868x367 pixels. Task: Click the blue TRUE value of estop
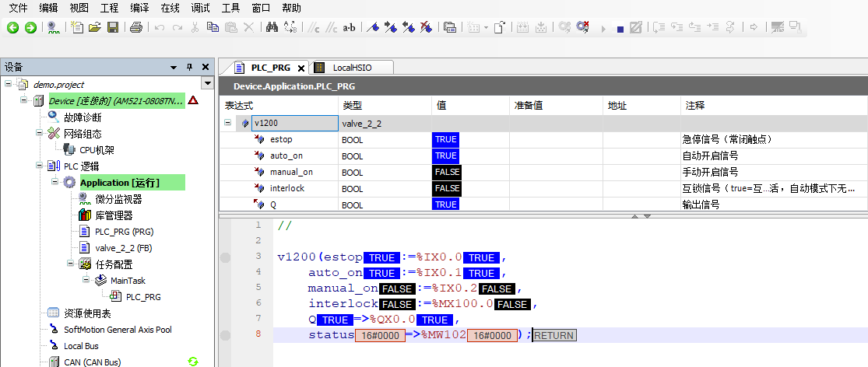point(445,140)
